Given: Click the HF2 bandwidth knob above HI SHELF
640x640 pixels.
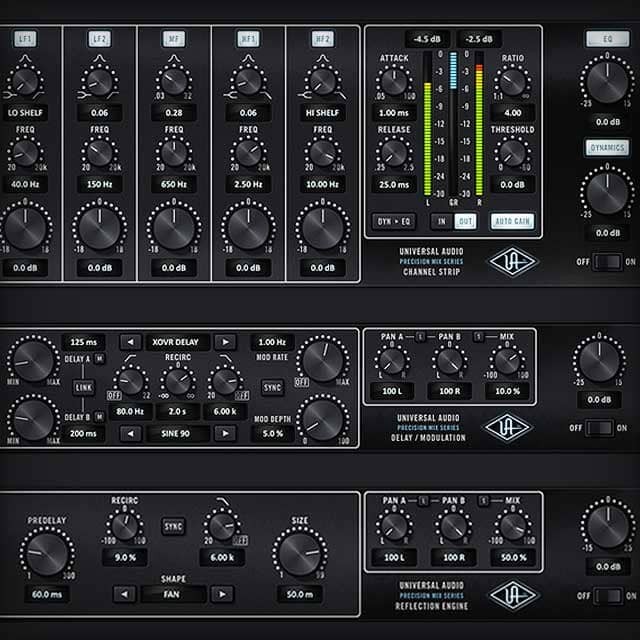Looking at the screenshot, I should click(322, 82).
